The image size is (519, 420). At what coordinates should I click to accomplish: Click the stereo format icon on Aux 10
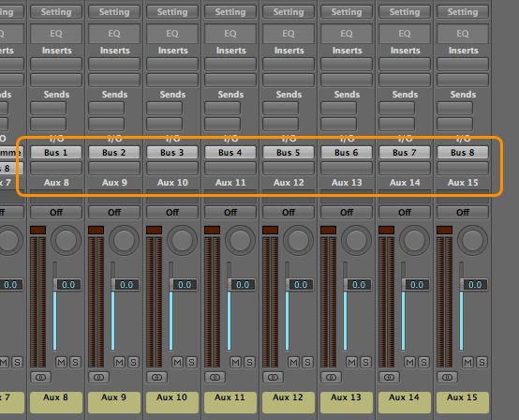pos(156,377)
